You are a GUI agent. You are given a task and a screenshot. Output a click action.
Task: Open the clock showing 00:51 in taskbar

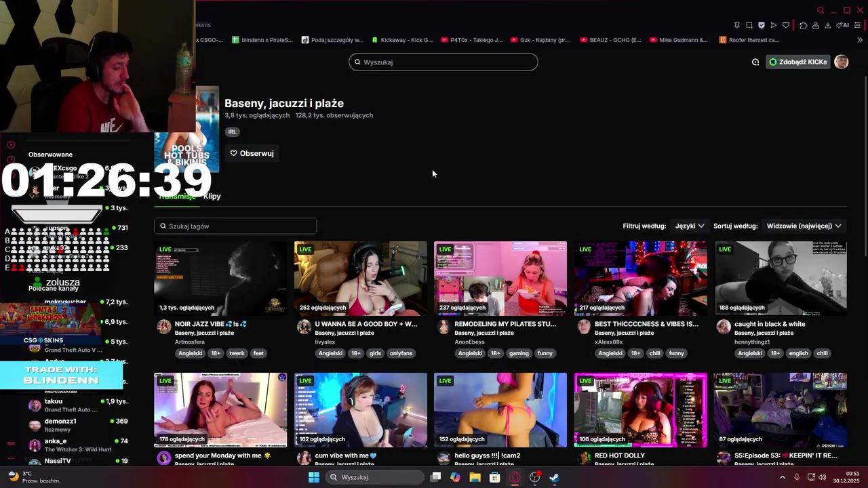point(846,477)
